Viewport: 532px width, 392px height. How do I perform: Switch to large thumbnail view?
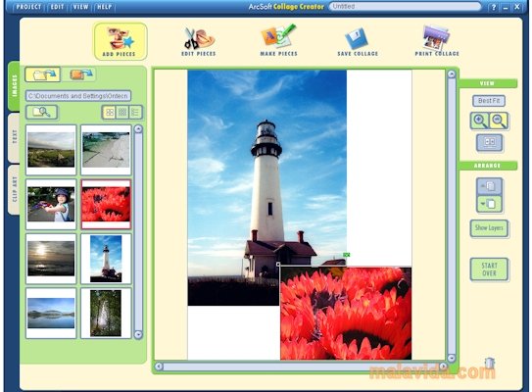click(x=110, y=113)
